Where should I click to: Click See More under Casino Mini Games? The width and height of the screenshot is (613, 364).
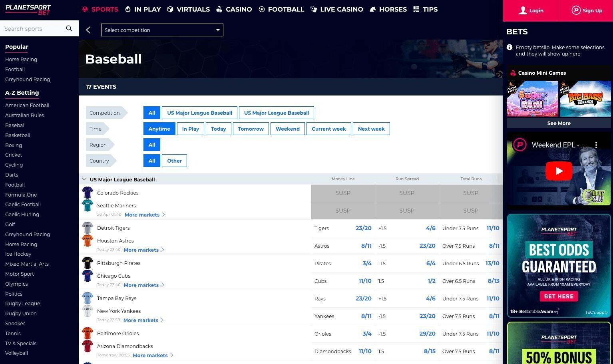(x=559, y=123)
